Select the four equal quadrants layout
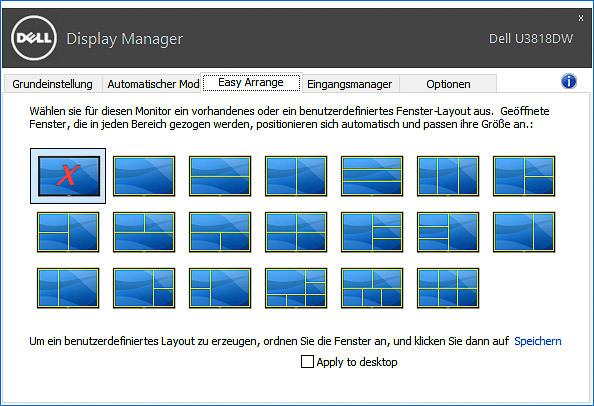Screen dimensions: 594x406 click(296, 232)
